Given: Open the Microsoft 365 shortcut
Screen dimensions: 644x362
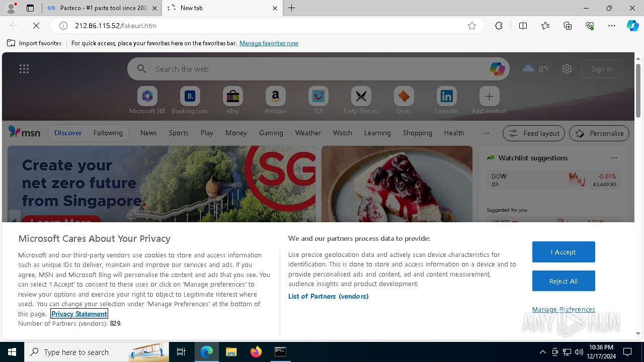Looking at the screenshot, I should click(x=147, y=100).
